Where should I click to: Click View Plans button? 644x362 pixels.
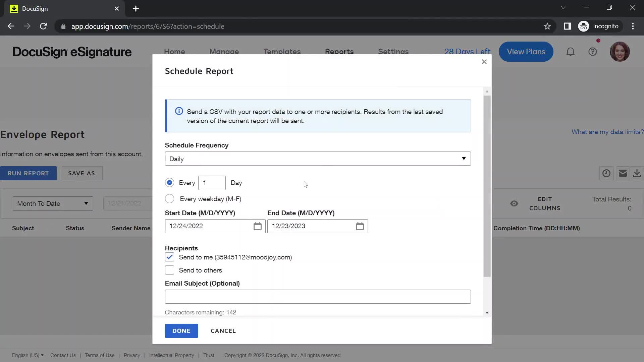[x=526, y=52]
